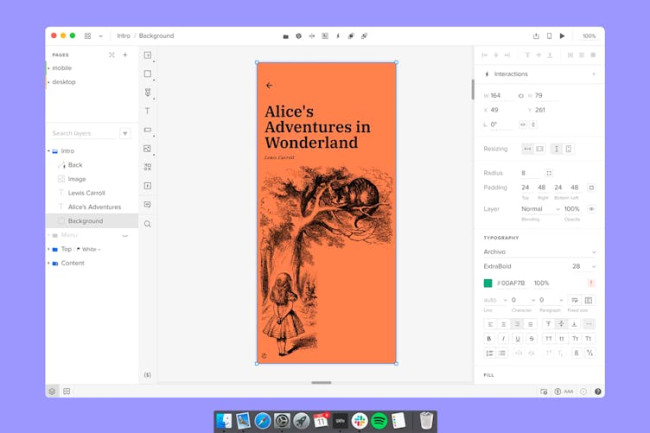
Task: Select the desktop page
Action: point(64,82)
